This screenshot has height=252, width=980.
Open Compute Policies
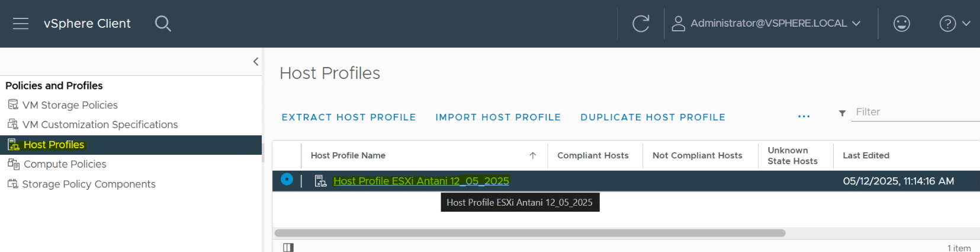65,164
